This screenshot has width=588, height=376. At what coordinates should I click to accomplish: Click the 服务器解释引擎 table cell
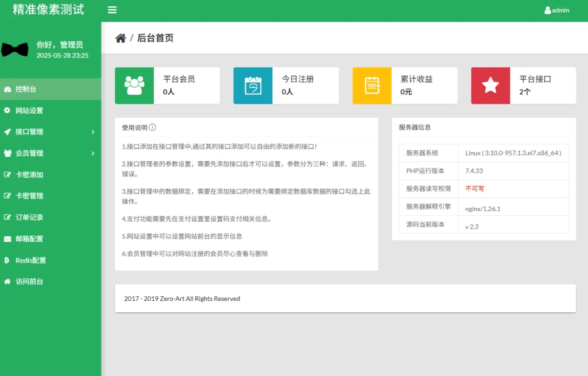point(428,207)
